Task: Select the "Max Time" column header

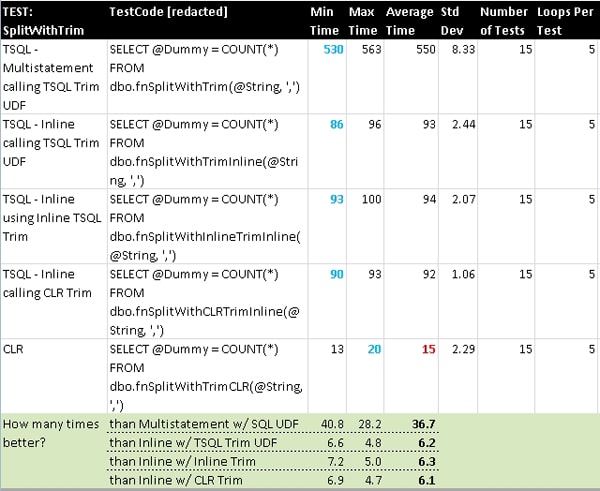Action: coord(362,22)
